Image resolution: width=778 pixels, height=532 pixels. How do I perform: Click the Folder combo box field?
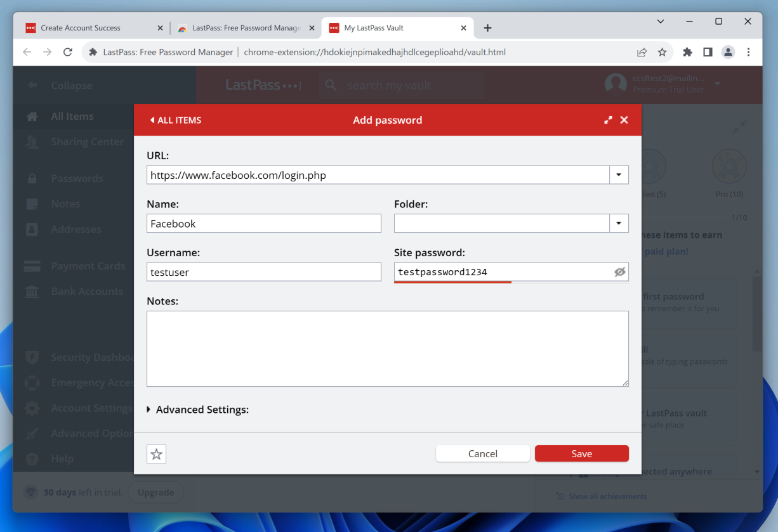(x=502, y=223)
